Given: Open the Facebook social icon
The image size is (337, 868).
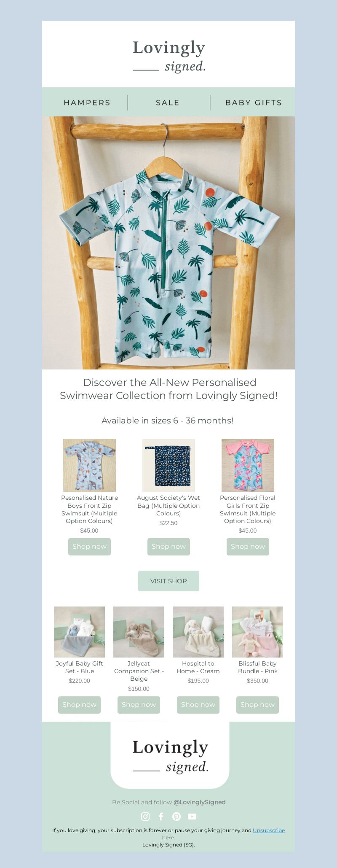Looking at the screenshot, I should tap(161, 817).
